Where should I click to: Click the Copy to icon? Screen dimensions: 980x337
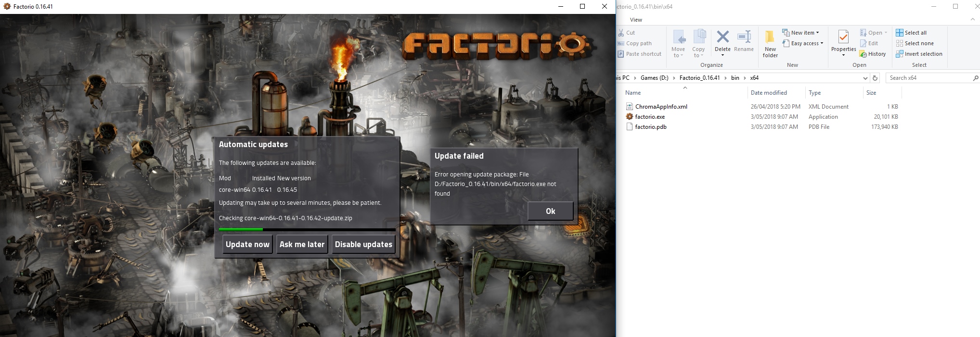(x=699, y=37)
